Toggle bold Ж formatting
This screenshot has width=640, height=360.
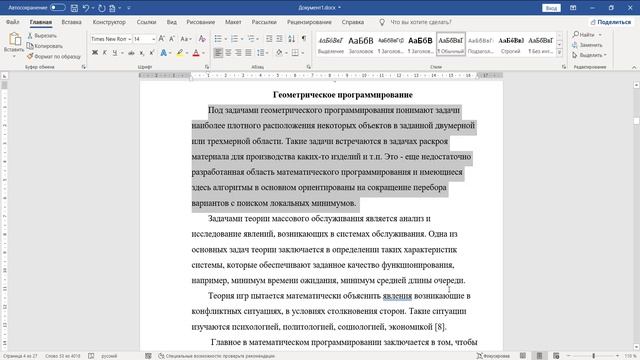(x=95, y=53)
